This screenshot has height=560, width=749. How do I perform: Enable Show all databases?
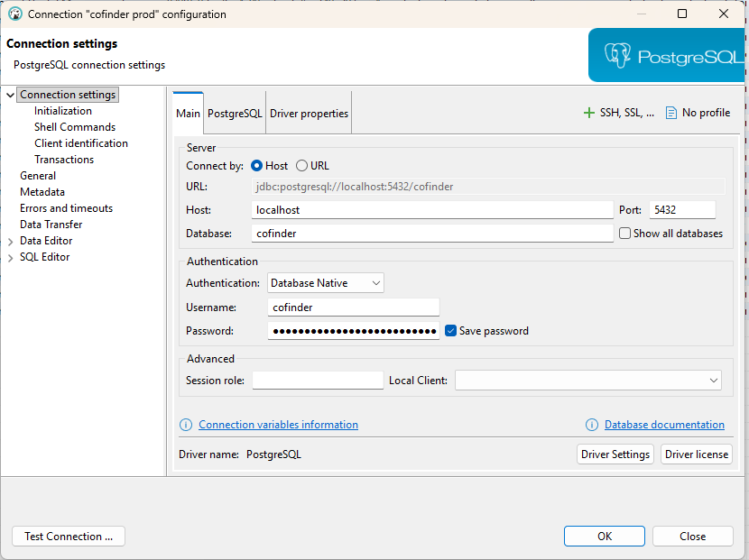[x=624, y=233]
